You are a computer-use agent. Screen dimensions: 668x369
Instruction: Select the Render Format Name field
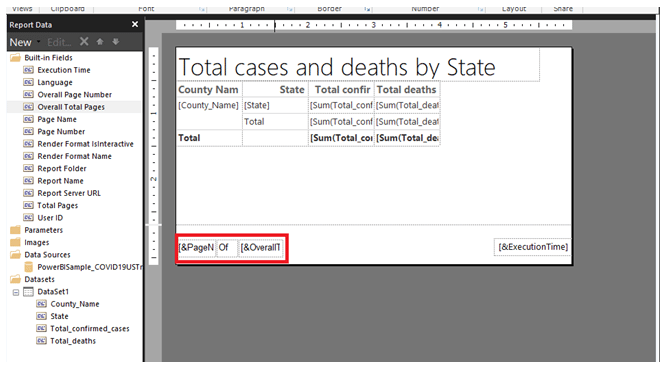(x=75, y=156)
